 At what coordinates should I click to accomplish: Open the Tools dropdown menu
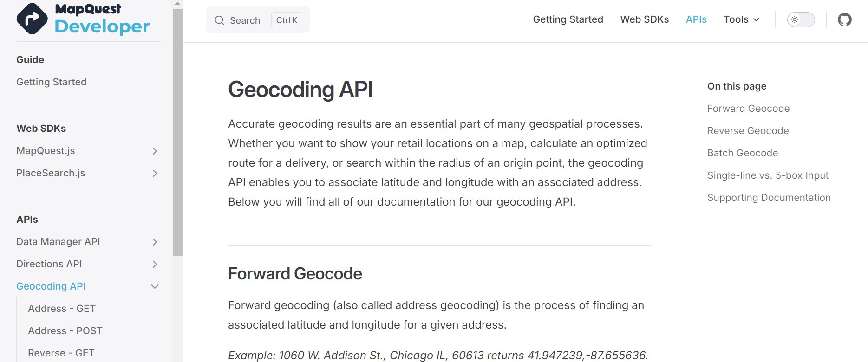coord(741,19)
